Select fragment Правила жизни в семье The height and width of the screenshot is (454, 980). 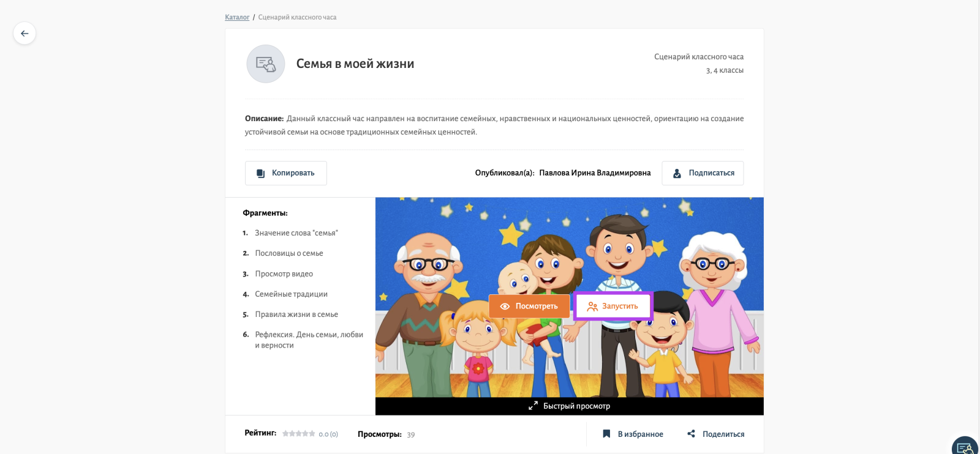[296, 314]
